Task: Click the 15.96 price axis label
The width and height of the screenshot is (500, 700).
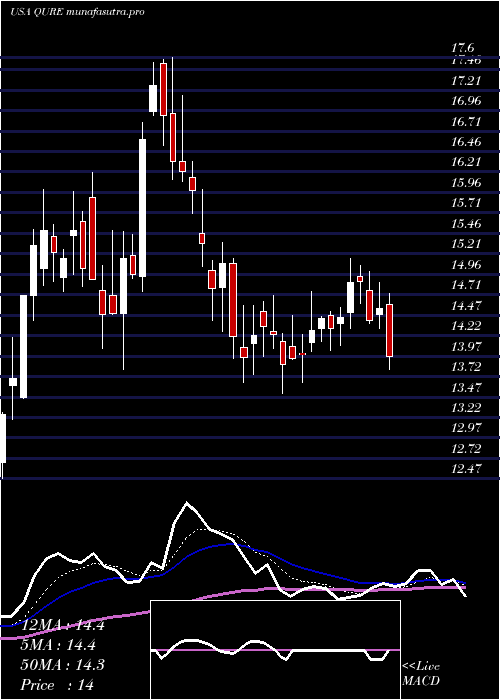Action: tap(466, 183)
